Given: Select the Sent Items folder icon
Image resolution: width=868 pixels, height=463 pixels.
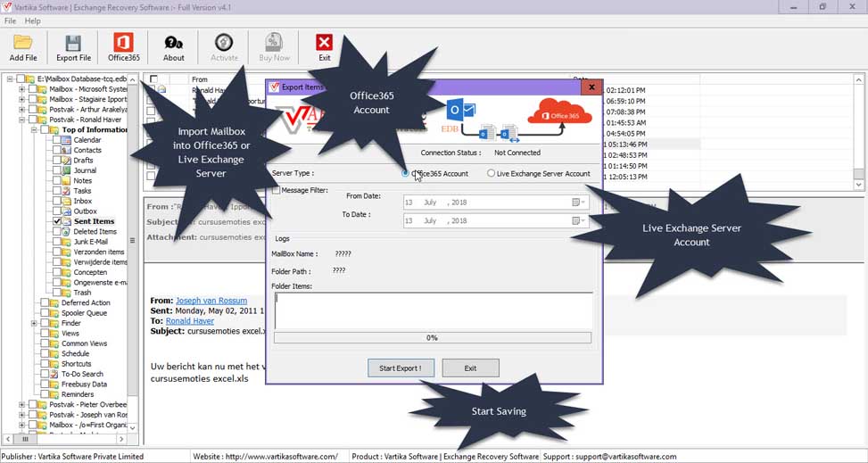Looking at the screenshot, I should [66, 221].
